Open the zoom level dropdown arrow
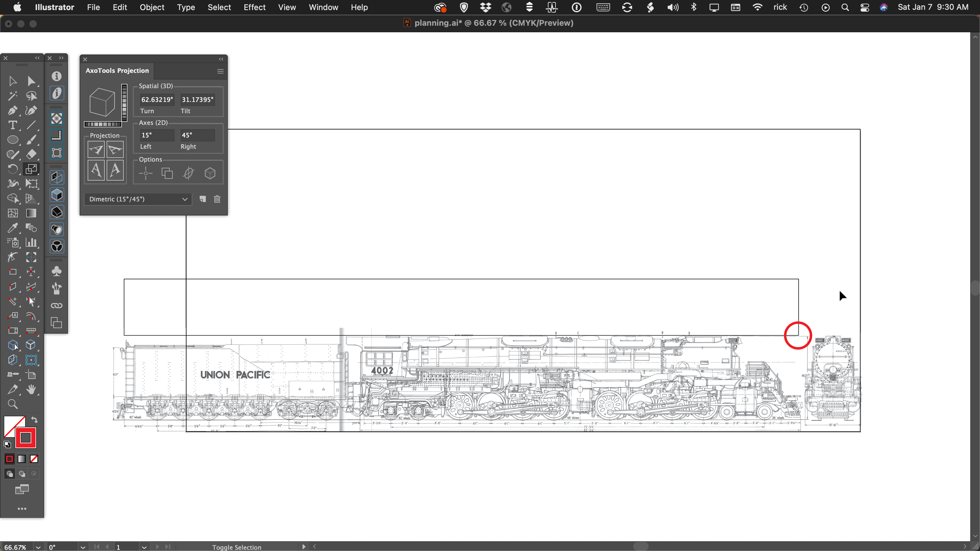 click(38, 547)
